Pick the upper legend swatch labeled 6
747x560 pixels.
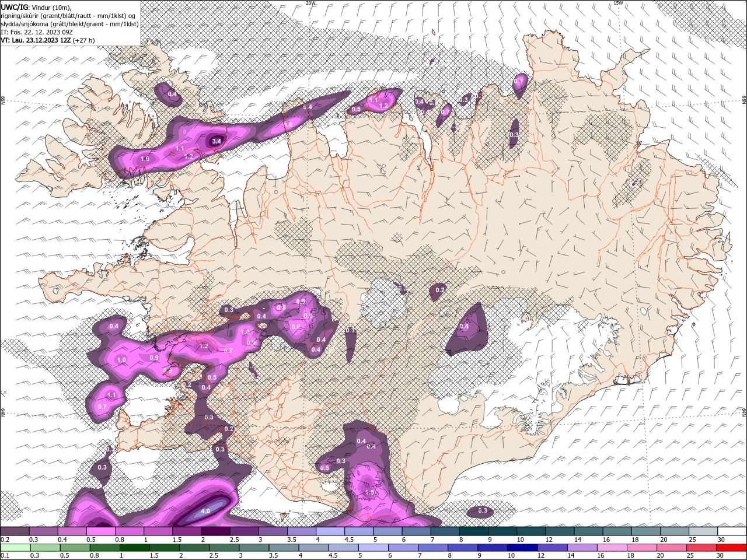pos(416,532)
